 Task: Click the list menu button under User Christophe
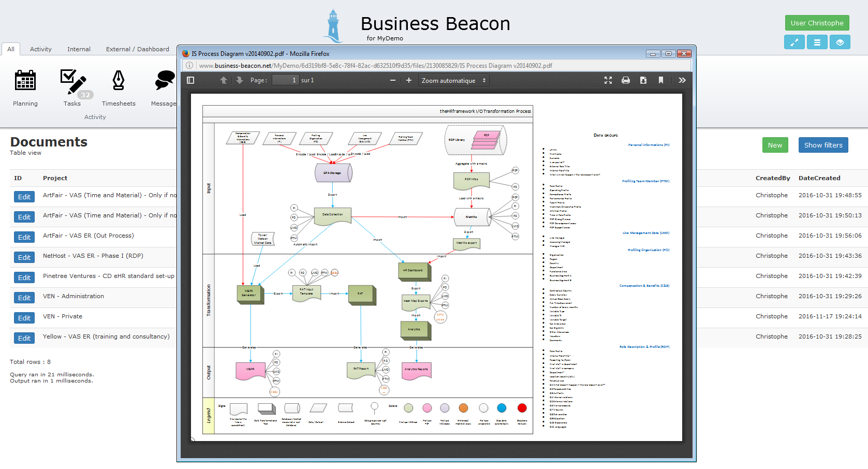coord(817,42)
